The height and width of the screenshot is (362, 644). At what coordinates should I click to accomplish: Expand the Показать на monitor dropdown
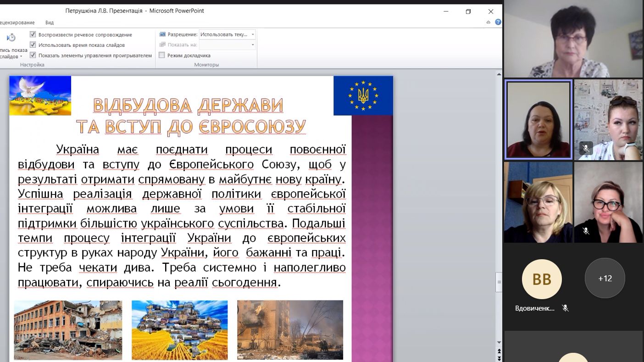click(252, 45)
